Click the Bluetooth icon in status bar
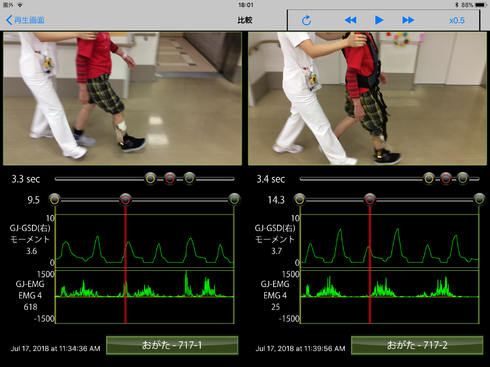Screen dimensions: 490x367 (x=457, y=5)
